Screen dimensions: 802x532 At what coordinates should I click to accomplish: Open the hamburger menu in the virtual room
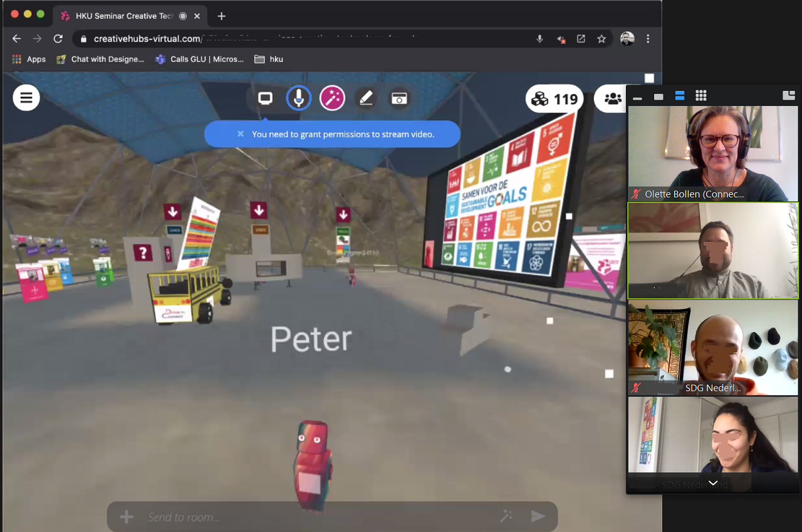[26, 98]
